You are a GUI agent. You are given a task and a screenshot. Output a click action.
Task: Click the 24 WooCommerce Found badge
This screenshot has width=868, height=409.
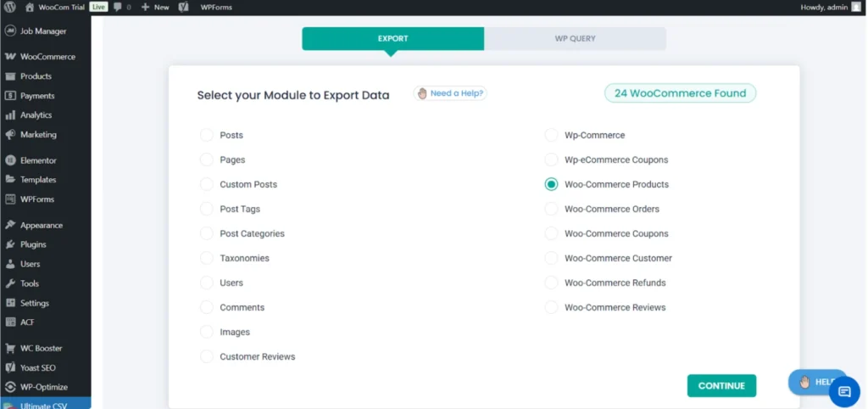(681, 93)
